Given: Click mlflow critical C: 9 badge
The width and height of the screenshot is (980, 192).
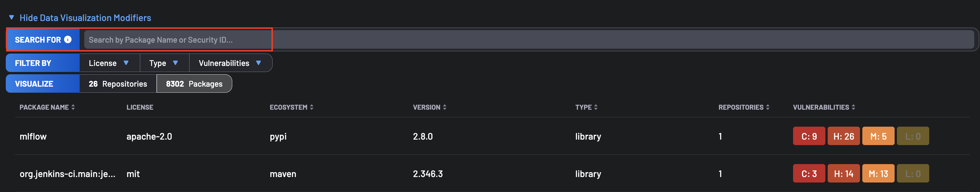Looking at the screenshot, I should point(809,136).
